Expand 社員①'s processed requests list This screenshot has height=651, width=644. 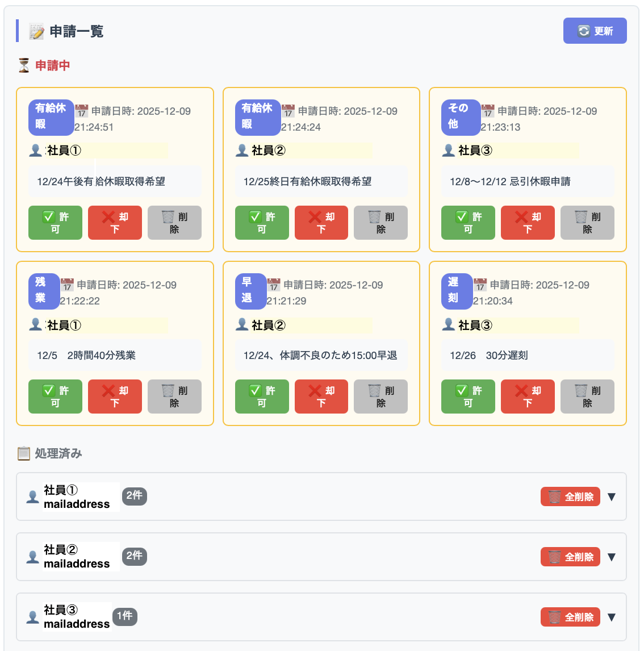612,496
